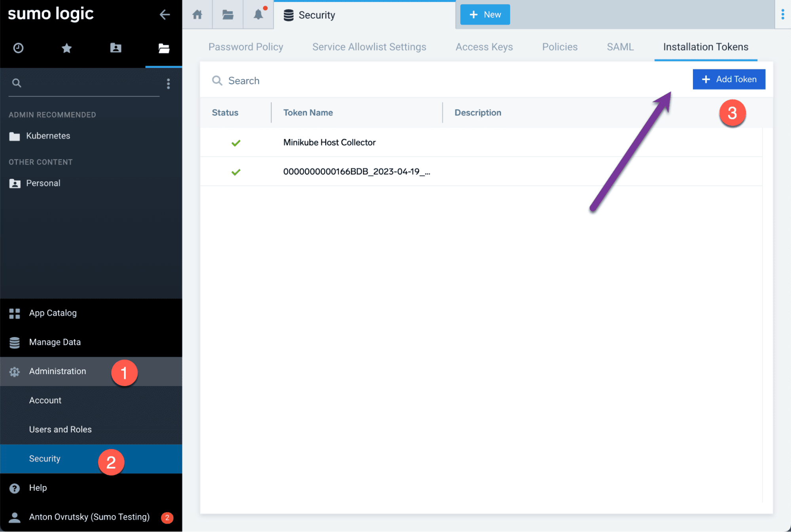The height and width of the screenshot is (532, 791).
Task: Open the personal folder icon tab
Action: coord(116,48)
